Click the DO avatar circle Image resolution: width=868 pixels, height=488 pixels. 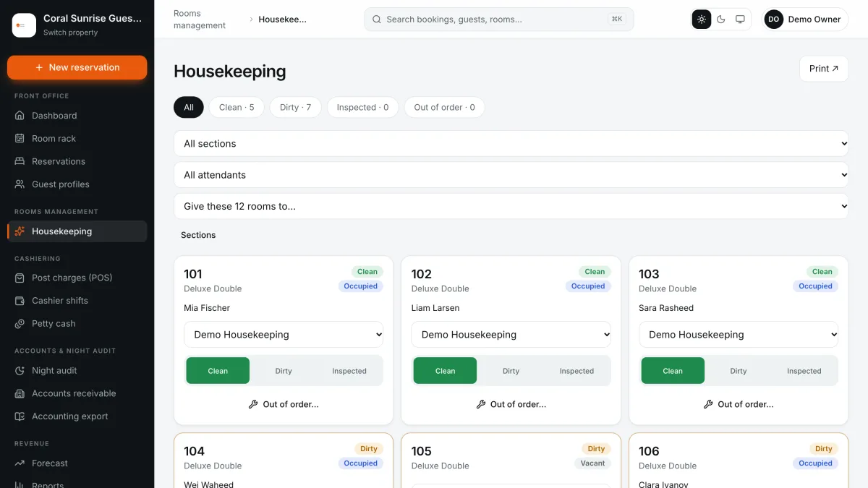pos(774,20)
